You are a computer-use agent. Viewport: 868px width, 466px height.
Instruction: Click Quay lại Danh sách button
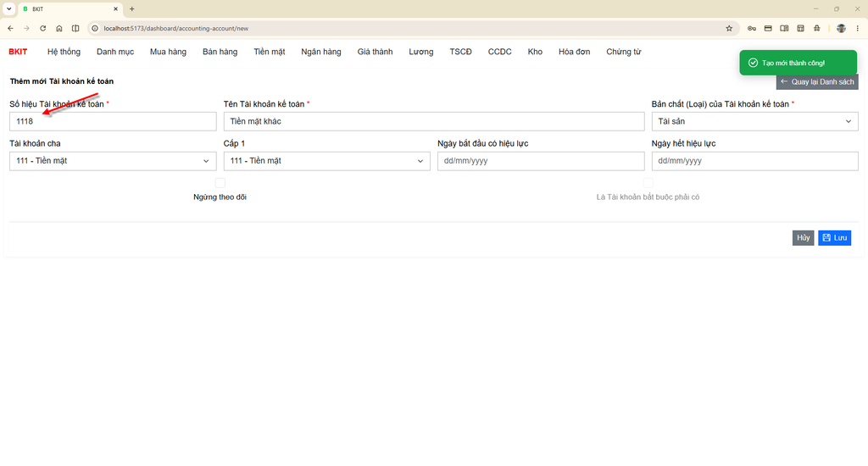[817, 82]
